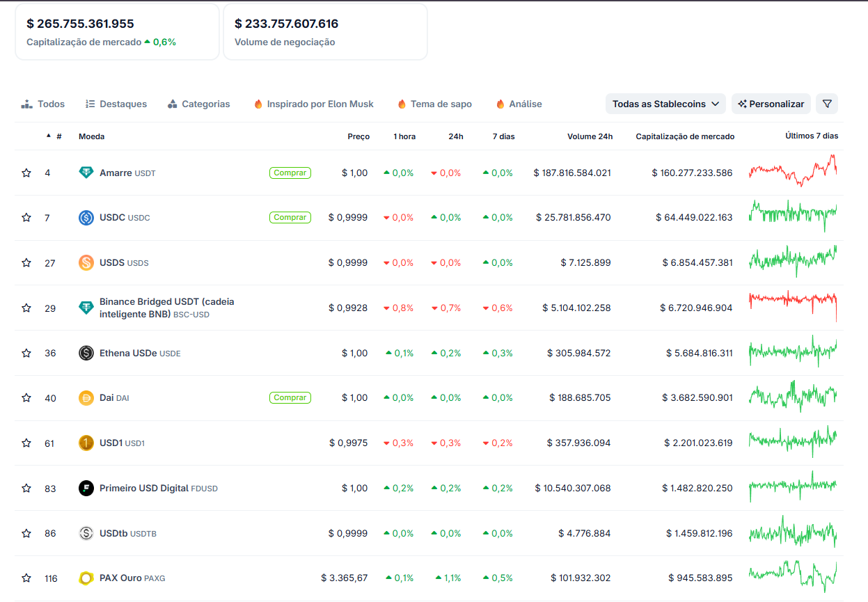Sort by the 7 dias column header
This screenshot has width=868, height=602.
503,136
